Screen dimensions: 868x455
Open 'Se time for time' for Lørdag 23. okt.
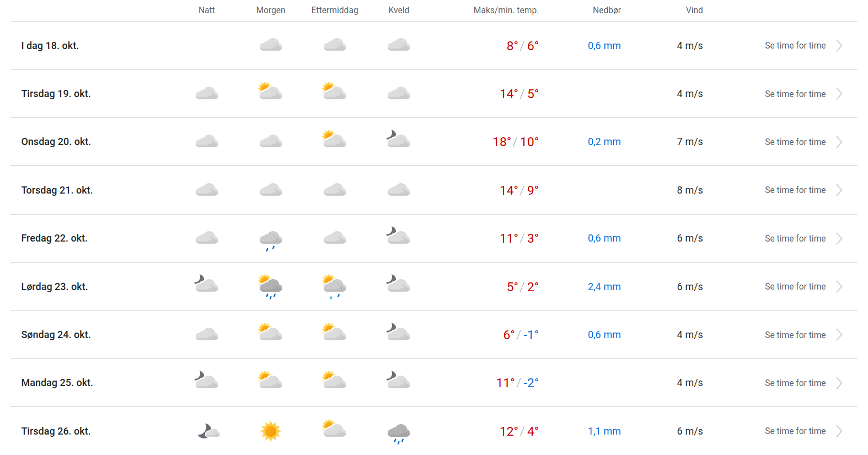795,287
